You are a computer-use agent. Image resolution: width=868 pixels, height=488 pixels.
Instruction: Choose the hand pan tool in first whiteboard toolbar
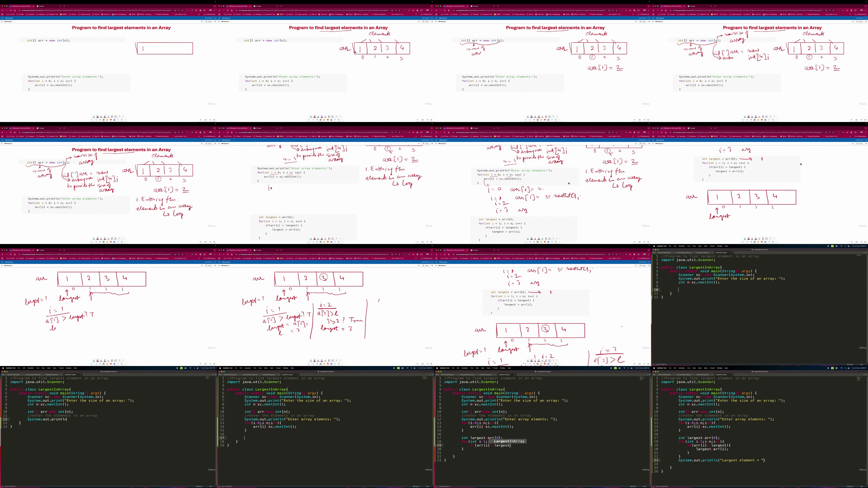[100, 120]
